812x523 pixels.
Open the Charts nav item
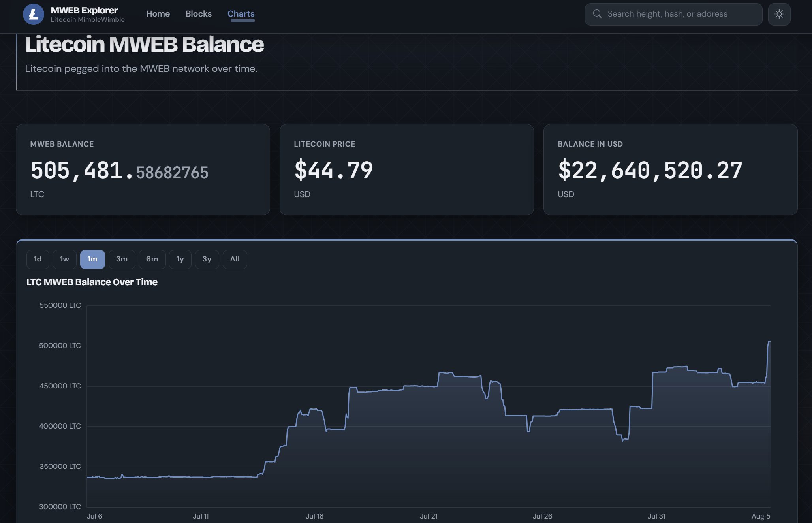click(x=241, y=14)
